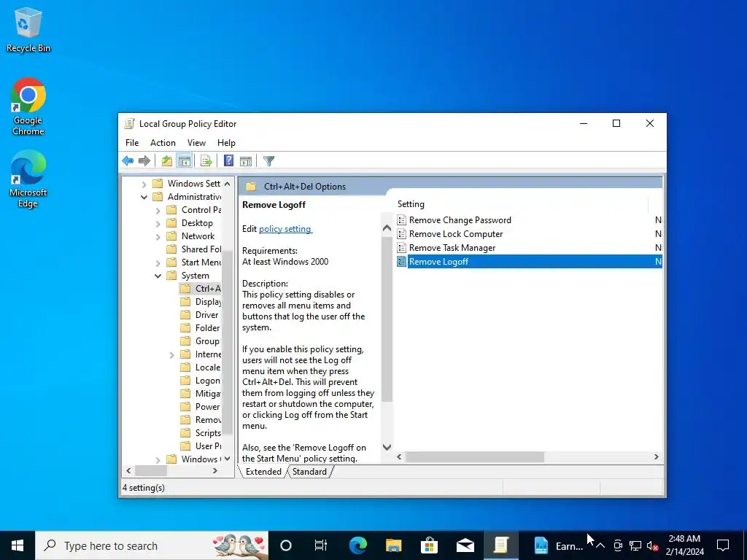Click the Cortana circle on the taskbar
The image size is (747, 560).
point(286,545)
